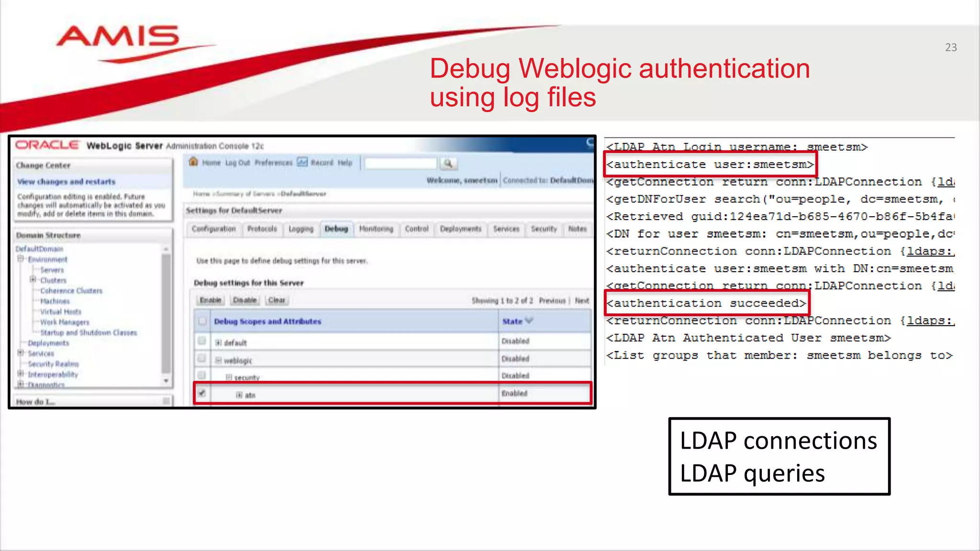Expand the atn debug scope node
This screenshot has width=980, height=551.
[x=239, y=395]
